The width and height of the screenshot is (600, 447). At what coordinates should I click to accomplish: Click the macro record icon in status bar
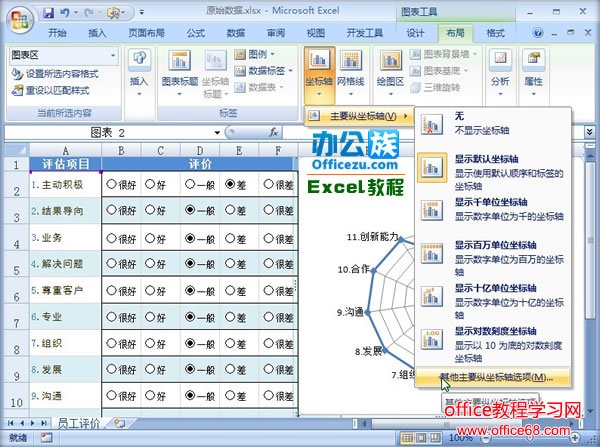(46, 437)
